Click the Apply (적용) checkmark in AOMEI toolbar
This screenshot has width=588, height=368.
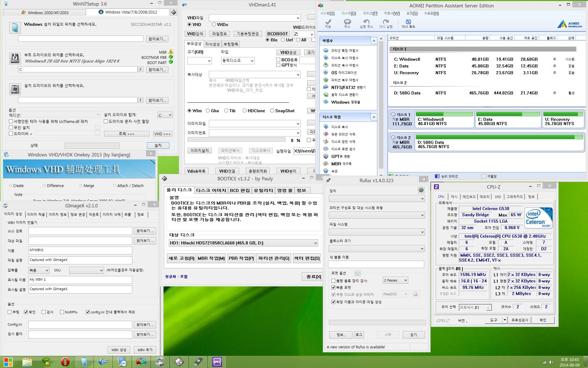click(328, 21)
